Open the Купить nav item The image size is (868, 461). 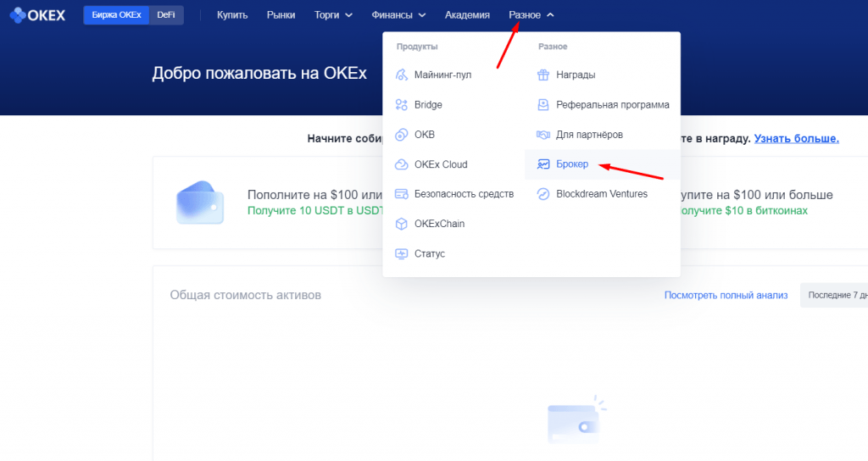232,15
